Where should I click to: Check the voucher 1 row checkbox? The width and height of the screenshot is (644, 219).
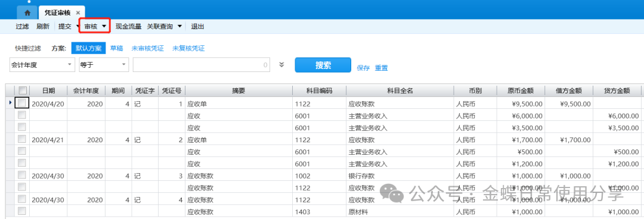[x=22, y=103]
